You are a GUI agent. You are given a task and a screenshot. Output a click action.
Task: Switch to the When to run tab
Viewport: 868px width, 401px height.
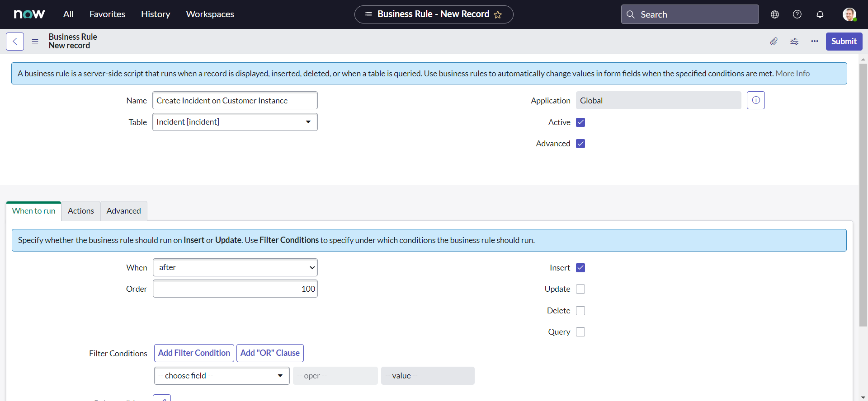34,211
